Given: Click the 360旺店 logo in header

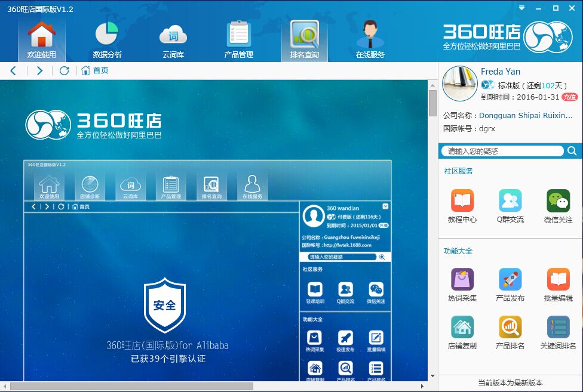Looking at the screenshot, I should (x=508, y=36).
